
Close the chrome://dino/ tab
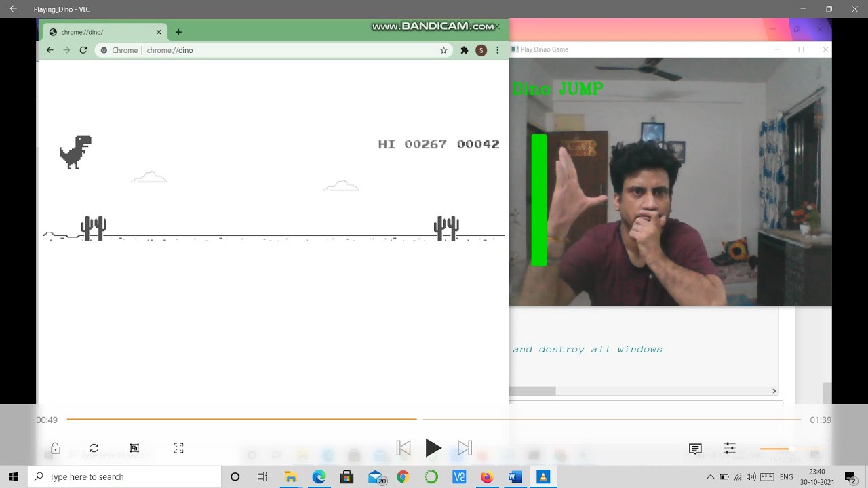(159, 32)
